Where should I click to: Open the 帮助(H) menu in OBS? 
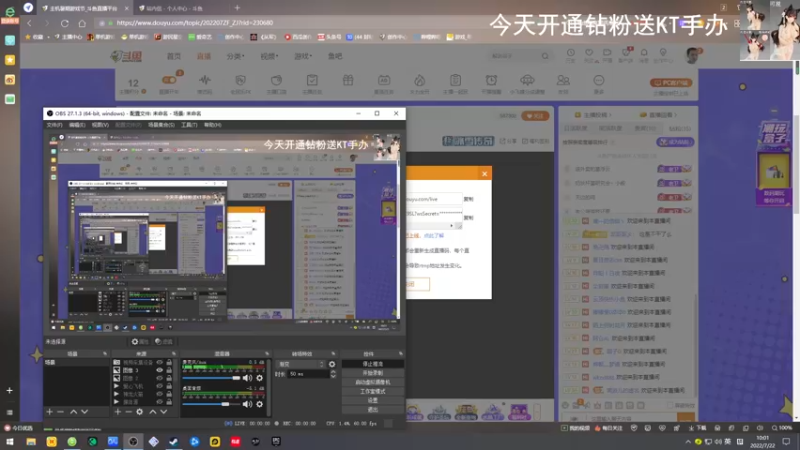pyautogui.click(x=213, y=125)
